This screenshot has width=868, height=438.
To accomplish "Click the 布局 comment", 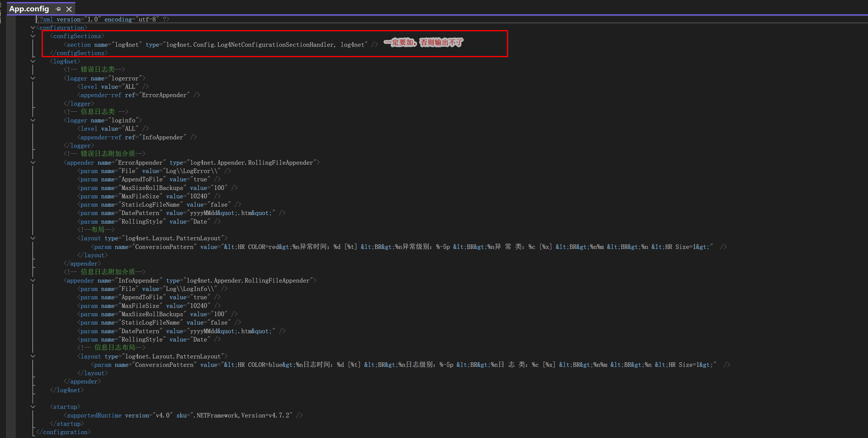I will click(x=96, y=230).
